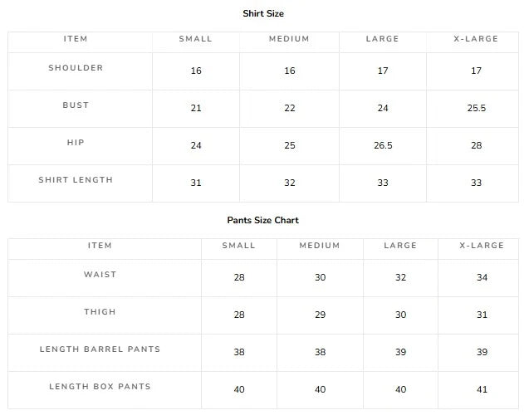
Task: Click the 41 box pants X-Large value
Action: click(x=482, y=389)
